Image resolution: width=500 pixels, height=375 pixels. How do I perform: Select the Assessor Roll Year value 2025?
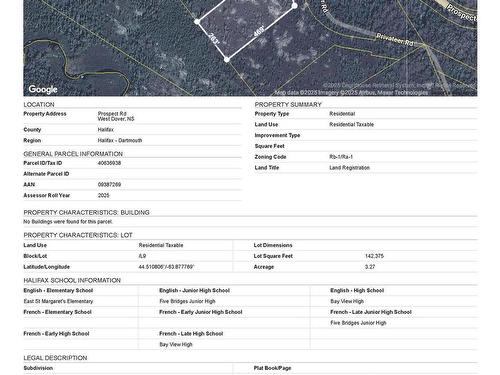[x=103, y=195]
